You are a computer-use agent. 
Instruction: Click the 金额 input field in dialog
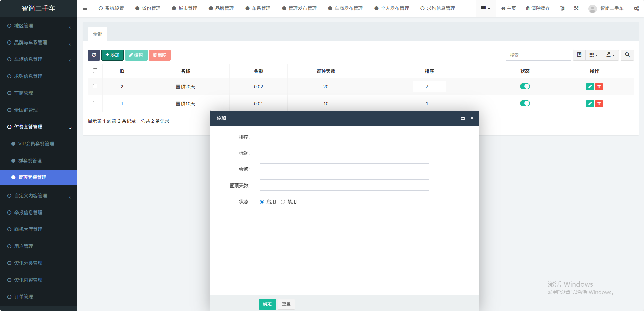tap(344, 169)
